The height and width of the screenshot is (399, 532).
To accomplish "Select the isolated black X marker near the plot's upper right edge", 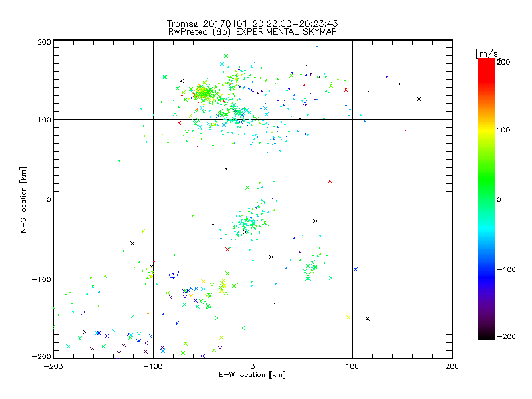I will tap(419, 99).
